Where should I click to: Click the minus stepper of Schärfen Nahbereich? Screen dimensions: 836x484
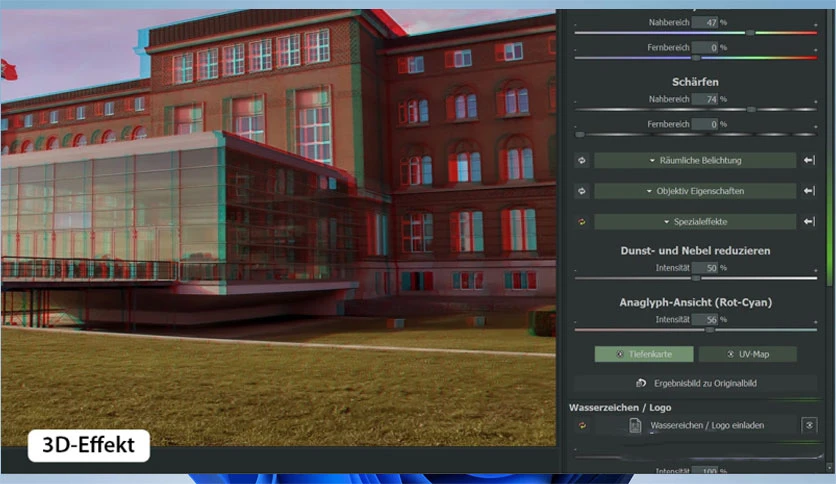point(575,101)
